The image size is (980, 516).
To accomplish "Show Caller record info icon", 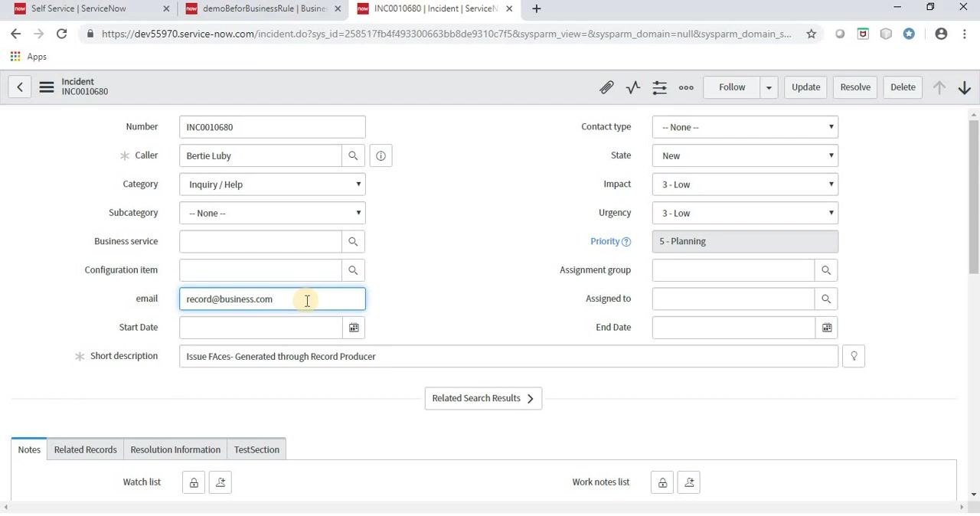I will [x=381, y=155].
